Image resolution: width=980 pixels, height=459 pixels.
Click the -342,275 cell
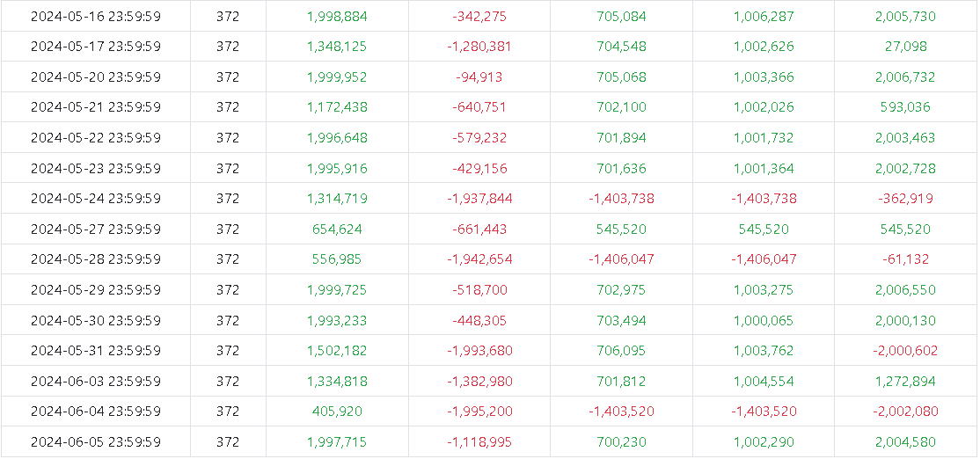pos(479,17)
